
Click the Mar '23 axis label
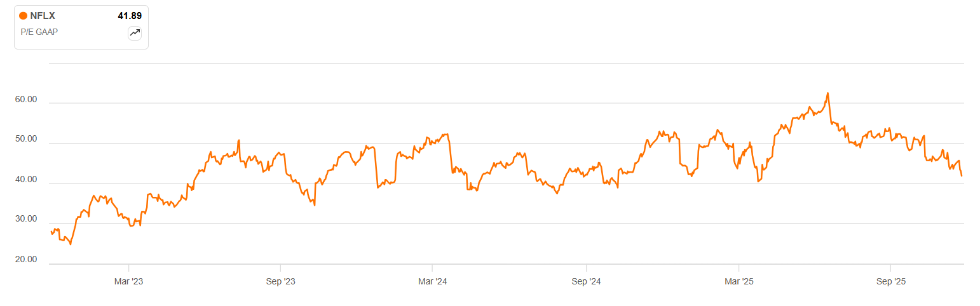click(129, 281)
